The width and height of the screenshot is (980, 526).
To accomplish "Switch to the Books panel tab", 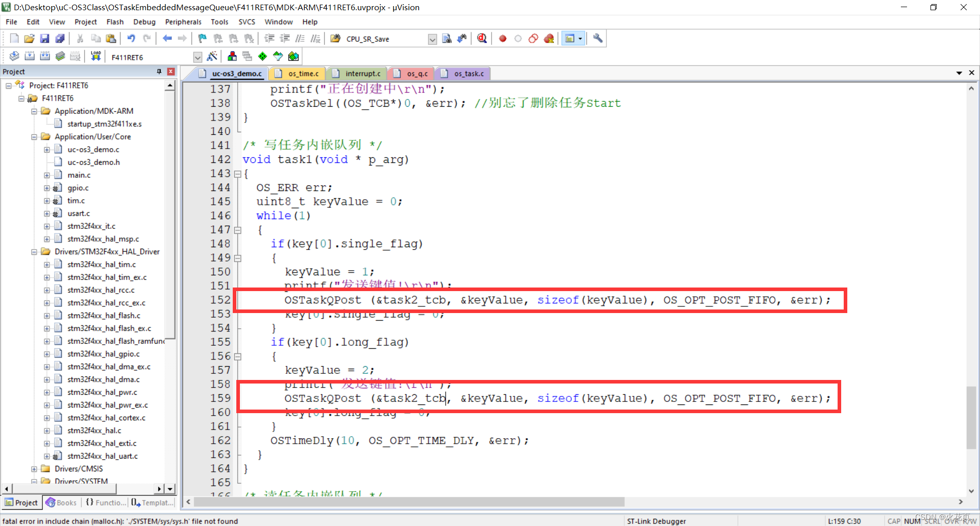I will coord(61,503).
